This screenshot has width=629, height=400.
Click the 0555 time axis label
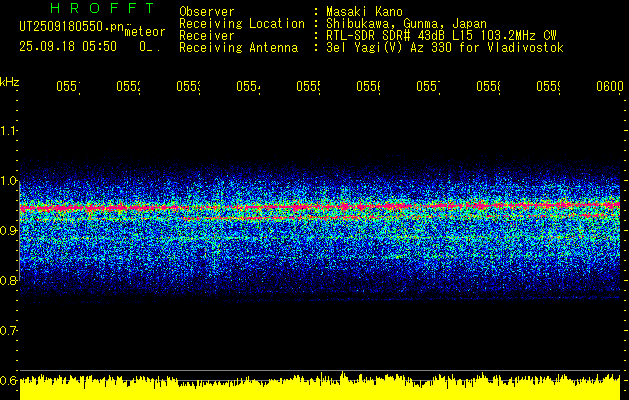click(x=308, y=86)
